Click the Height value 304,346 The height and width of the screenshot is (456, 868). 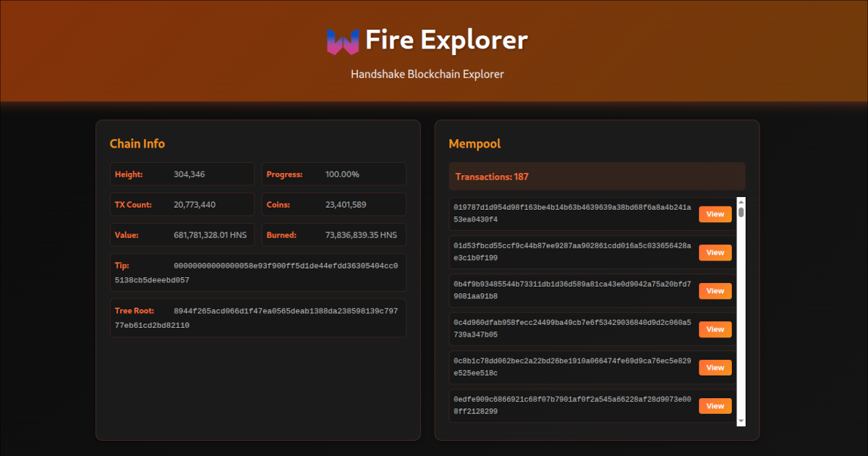pyautogui.click(x=190, y=174)
